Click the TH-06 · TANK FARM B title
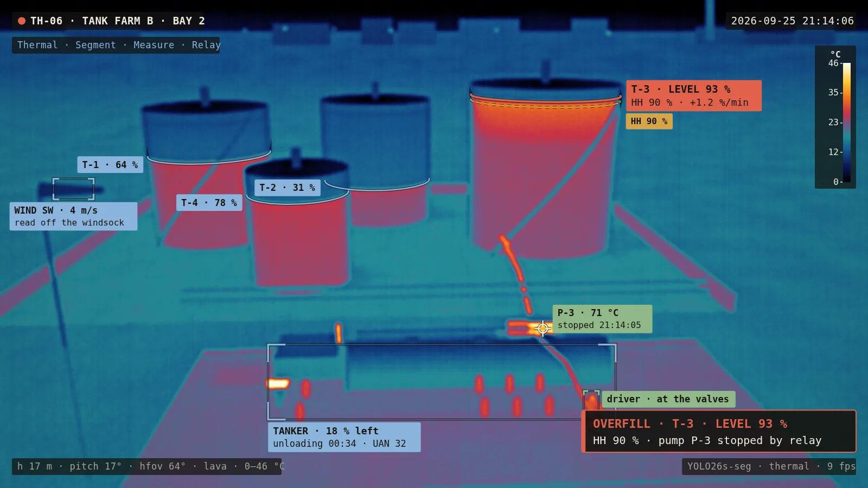The width and height of the screenshot is (868, 488). coord(118,21)
